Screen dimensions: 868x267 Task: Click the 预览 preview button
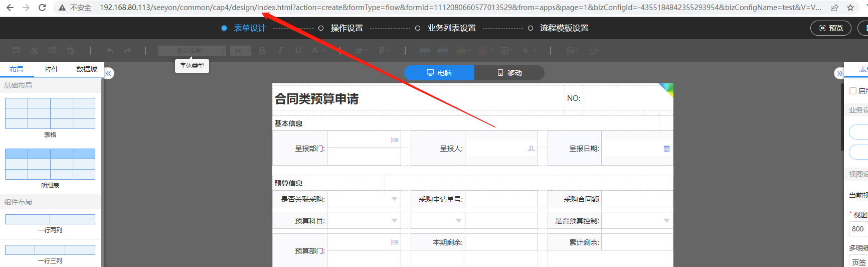(831, 28)
